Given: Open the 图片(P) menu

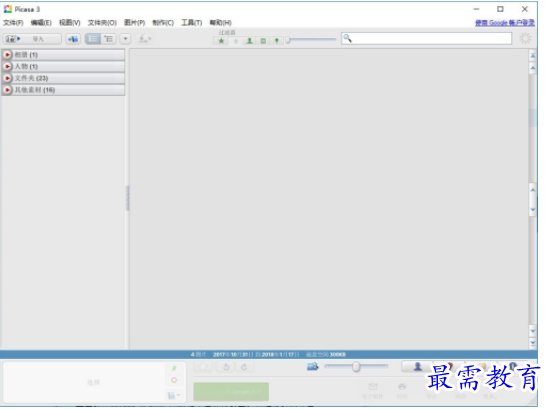Looking at the screenshot, I should tap(134, 23).
